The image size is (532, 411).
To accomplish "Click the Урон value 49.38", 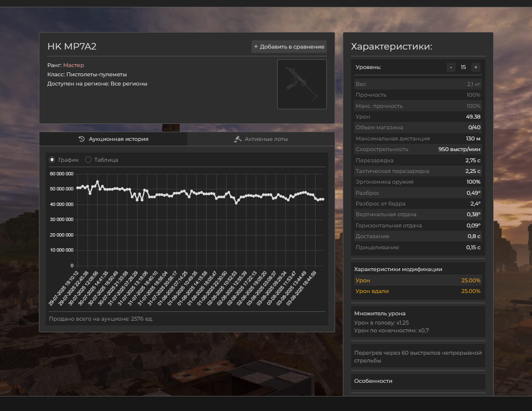I will (473, 117).
